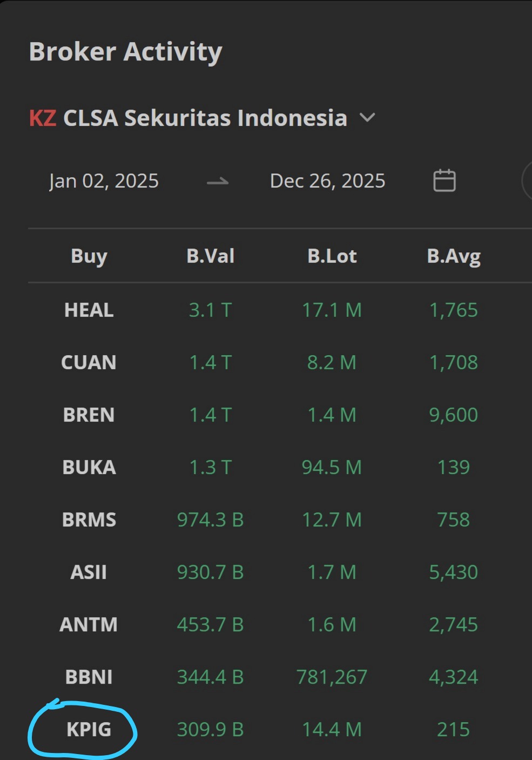Open the BREN stock ticker
Viewport: 532px width, 760px height.
[x=89, y=415]
